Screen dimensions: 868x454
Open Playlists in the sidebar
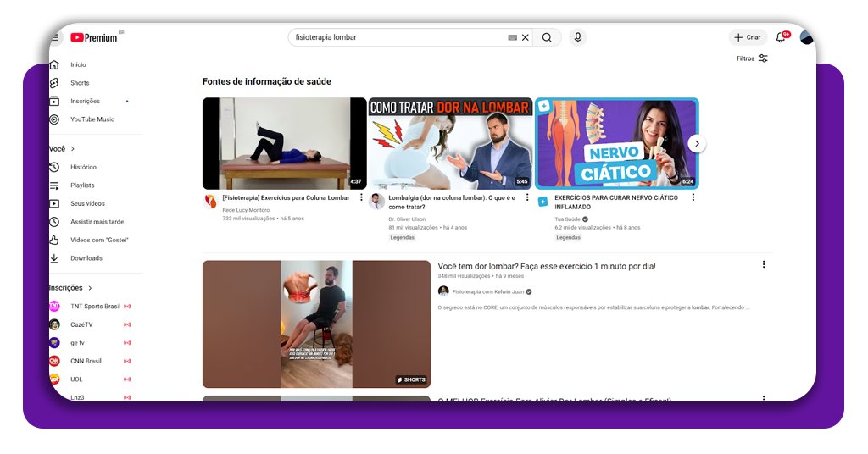(82, 185)
